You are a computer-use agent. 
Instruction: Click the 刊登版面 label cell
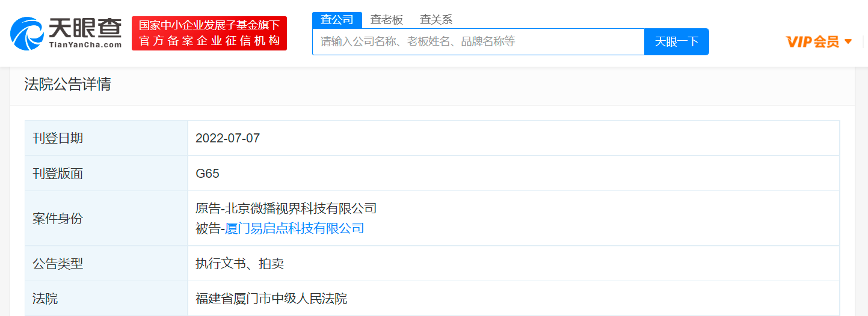tap(106, 174)
